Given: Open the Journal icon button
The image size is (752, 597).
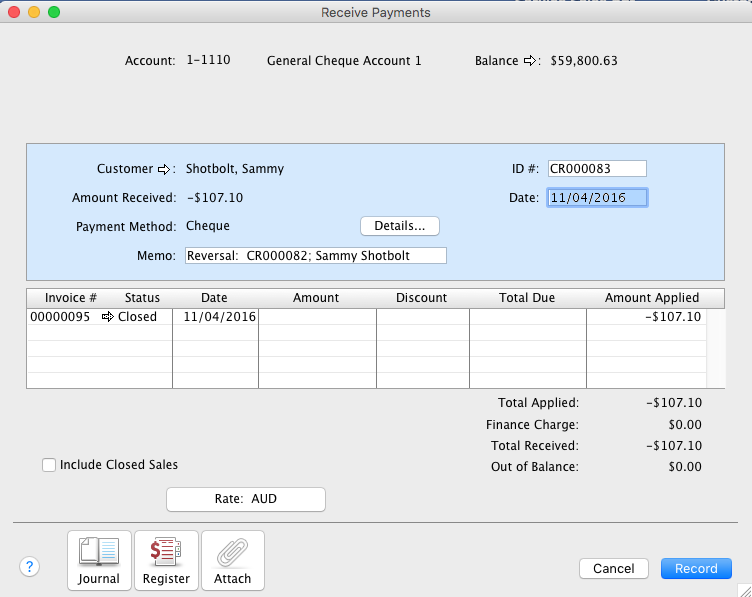Looking at the screenshot, I should pos(99,560).
